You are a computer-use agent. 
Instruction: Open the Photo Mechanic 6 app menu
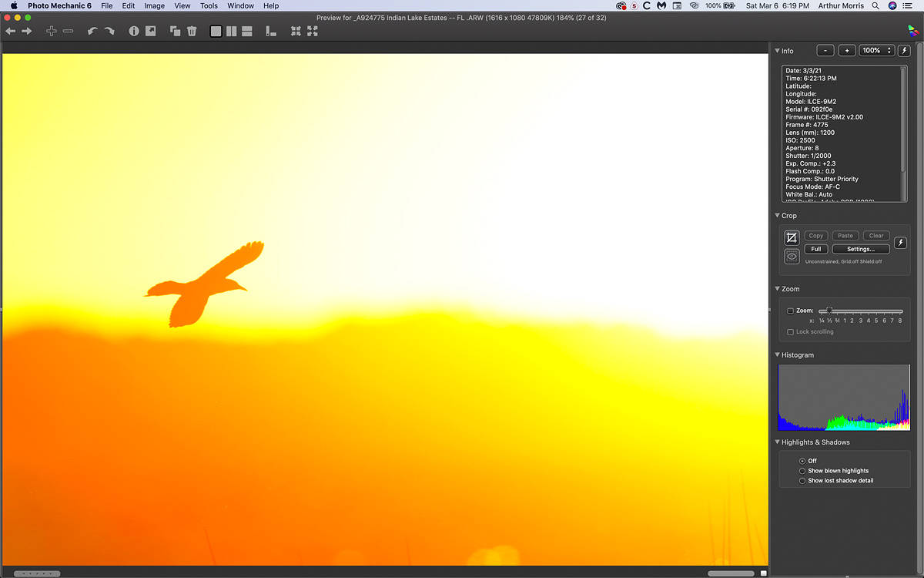tap(59, 5)
